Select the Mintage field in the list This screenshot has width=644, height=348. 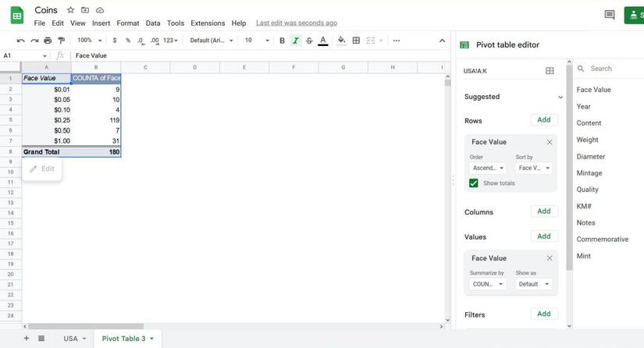(x=589, y=173)
